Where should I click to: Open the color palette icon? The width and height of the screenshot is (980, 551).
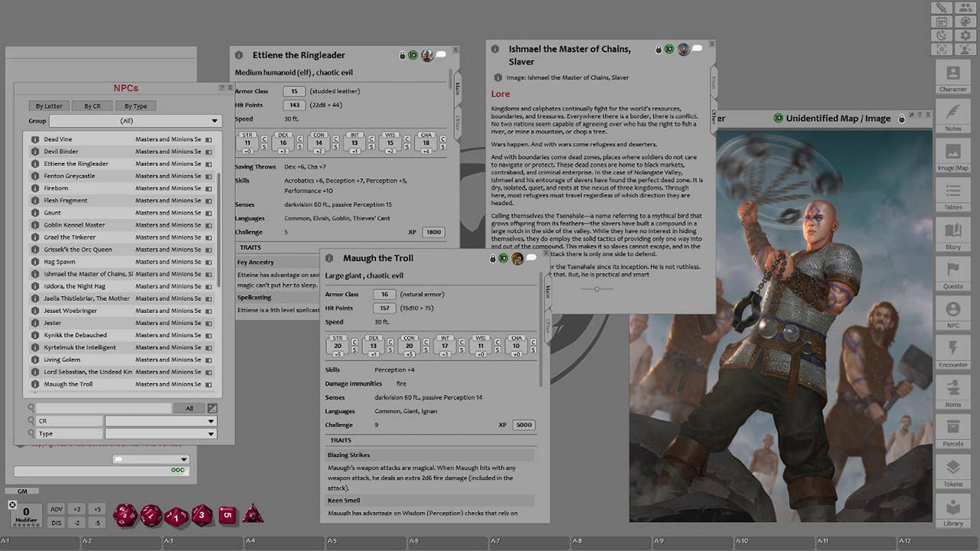click(x=965, y=21)
